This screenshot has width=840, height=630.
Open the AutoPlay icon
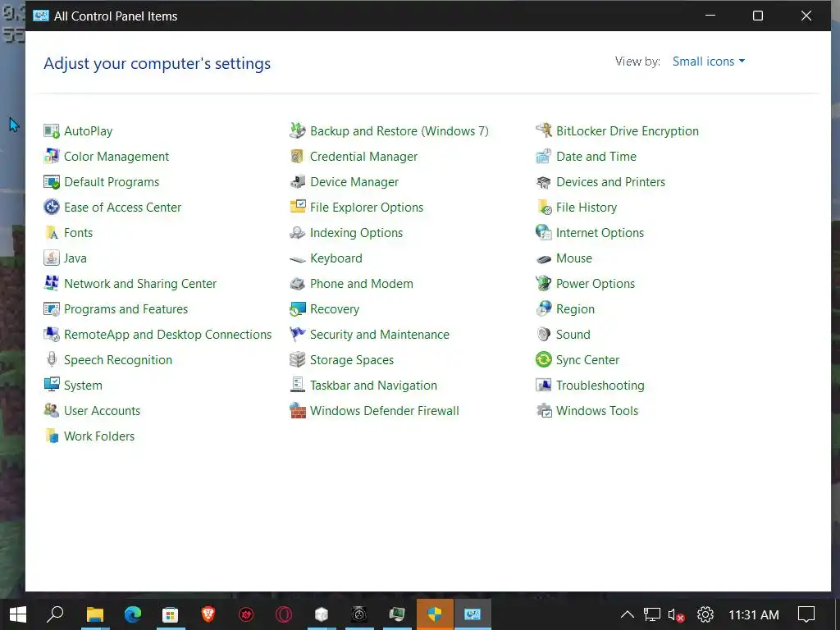coord(52,131)
